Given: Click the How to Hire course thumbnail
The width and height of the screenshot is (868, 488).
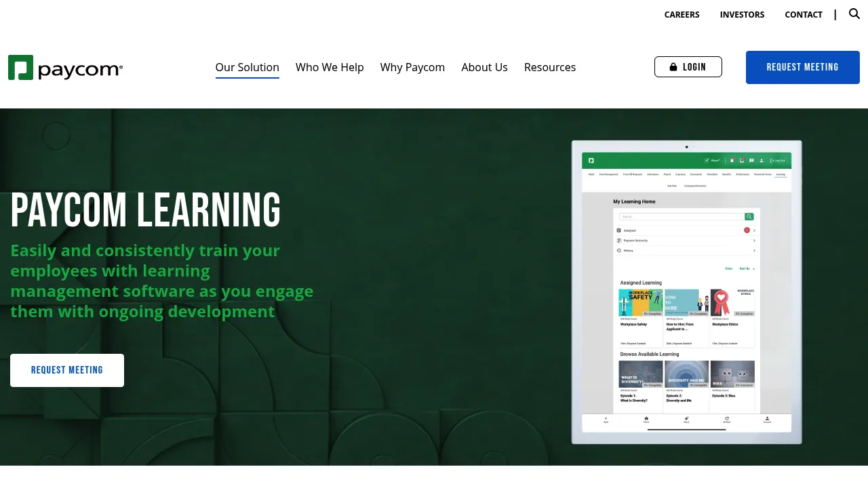Looking at the screenshot, I should click(x=686, y=303).
